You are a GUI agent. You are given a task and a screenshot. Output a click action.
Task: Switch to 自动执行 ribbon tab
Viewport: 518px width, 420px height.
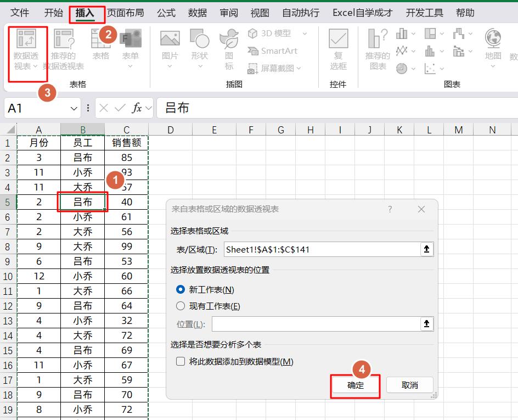[x=301, y=13]
